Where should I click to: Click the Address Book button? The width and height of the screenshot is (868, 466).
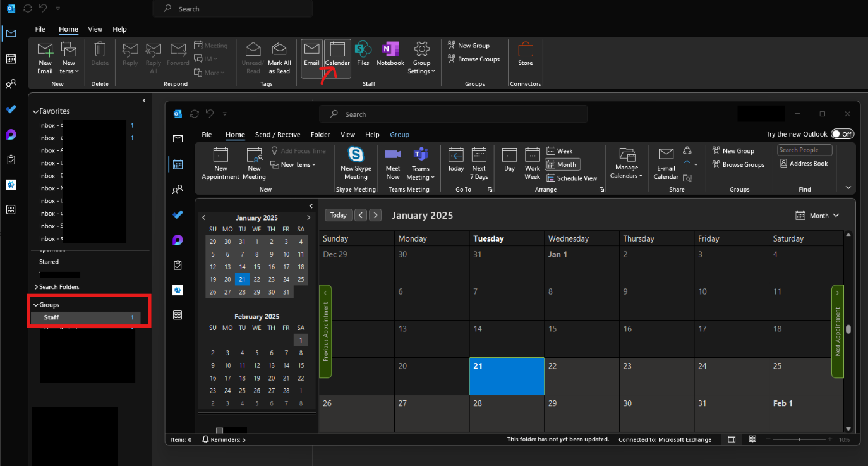tap(804, 164)
